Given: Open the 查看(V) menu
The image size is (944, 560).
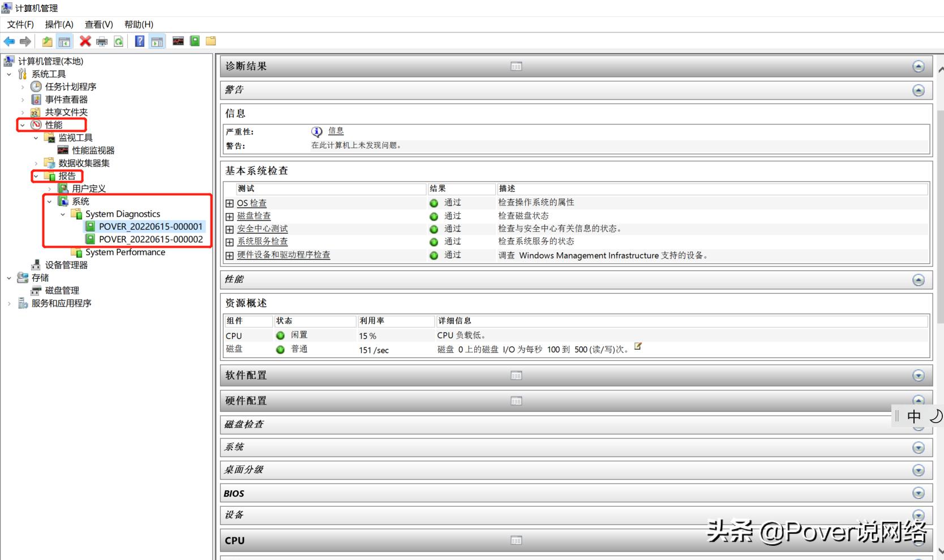Looking at the screenshot, I should tap(98, 24).
